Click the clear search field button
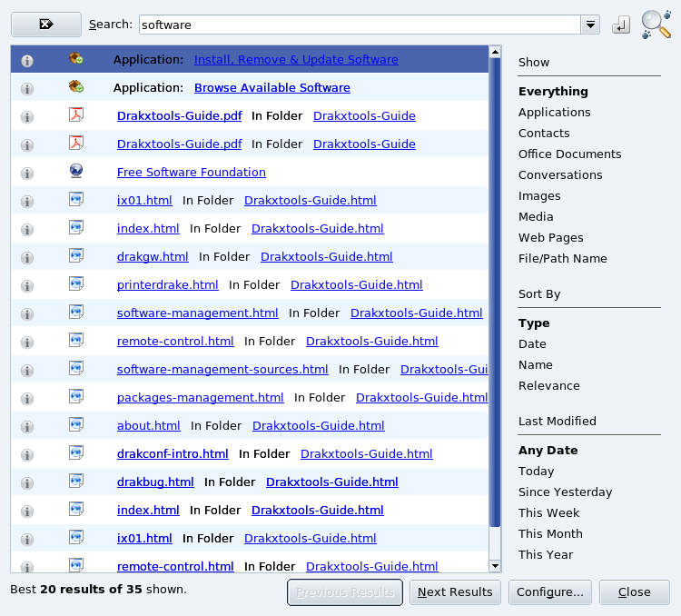681x616 pixels. coord(45,25)
